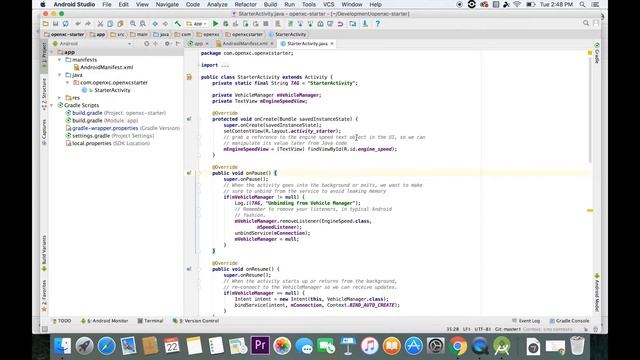Toggle the Gradle tool window side button
Viewport: 640px width, 360px height.
[x=597, y=53]
